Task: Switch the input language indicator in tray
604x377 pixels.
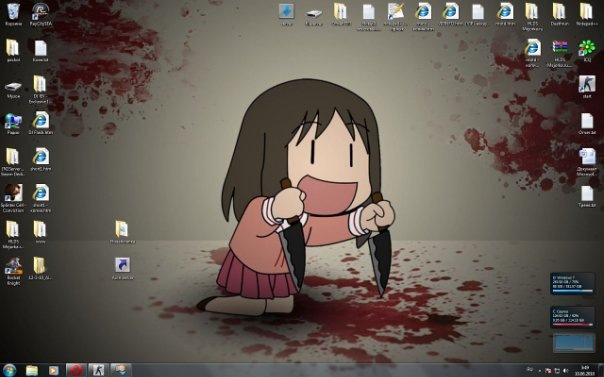Action: click(x=530, y=370)
